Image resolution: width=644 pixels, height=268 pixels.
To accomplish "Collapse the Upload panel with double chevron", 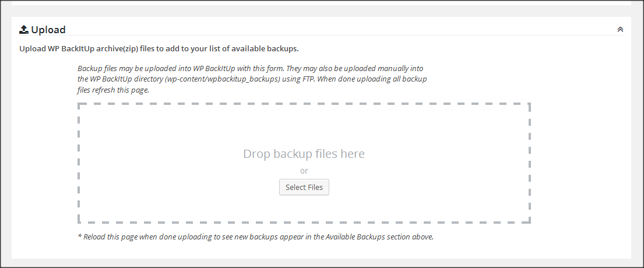I will [x=620, y=30].
